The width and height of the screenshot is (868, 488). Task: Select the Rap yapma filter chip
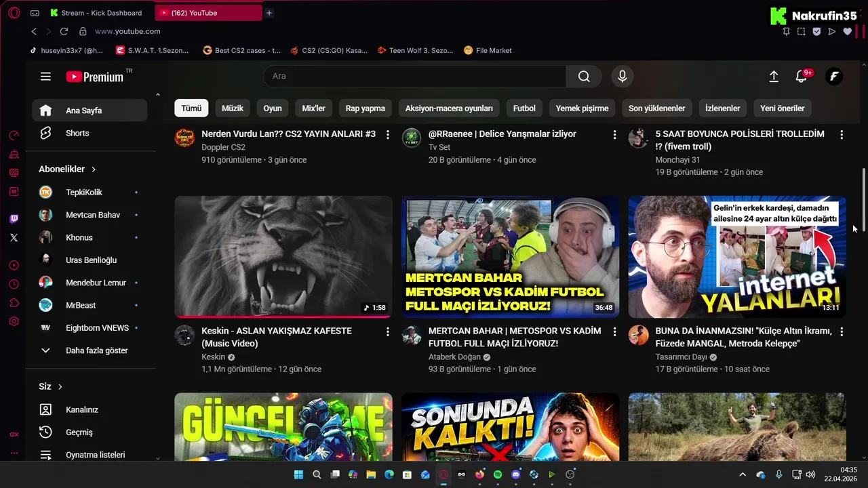click(x=365, y=108)
